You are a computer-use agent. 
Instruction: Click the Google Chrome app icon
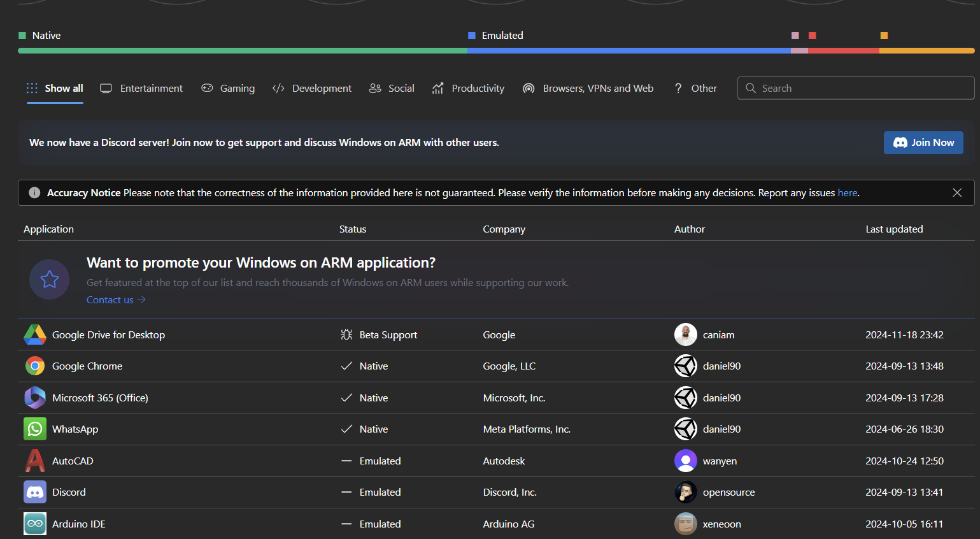pos(35,366)
